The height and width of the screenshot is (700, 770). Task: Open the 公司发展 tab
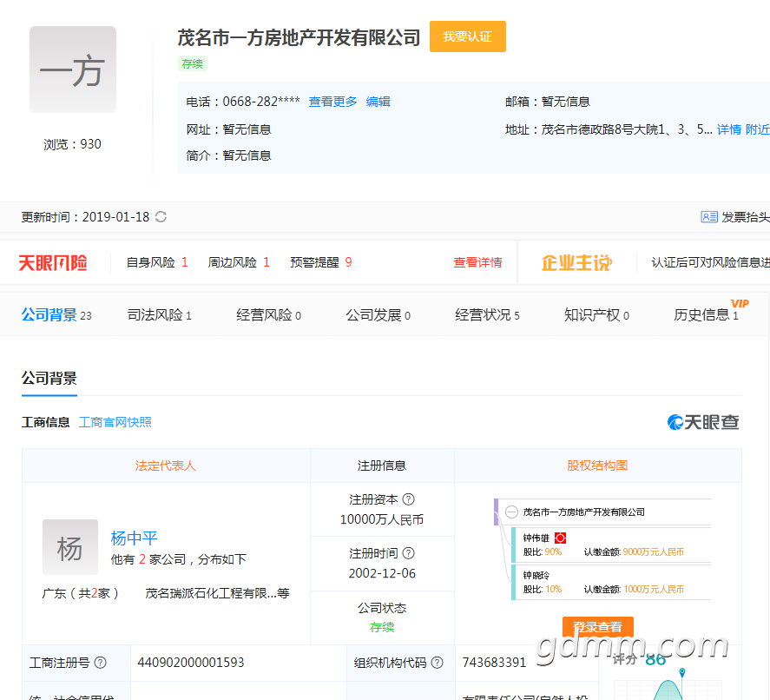pyautogui.click(x=378, y=315)
